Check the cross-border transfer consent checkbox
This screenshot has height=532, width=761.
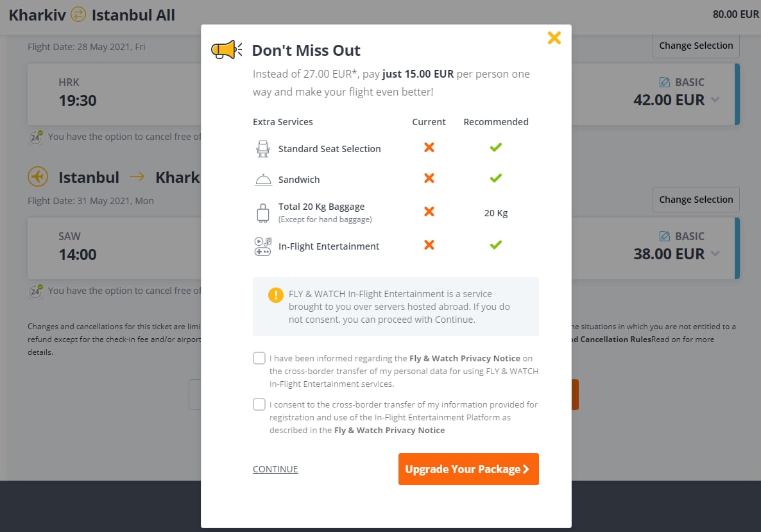coord(259,404)
